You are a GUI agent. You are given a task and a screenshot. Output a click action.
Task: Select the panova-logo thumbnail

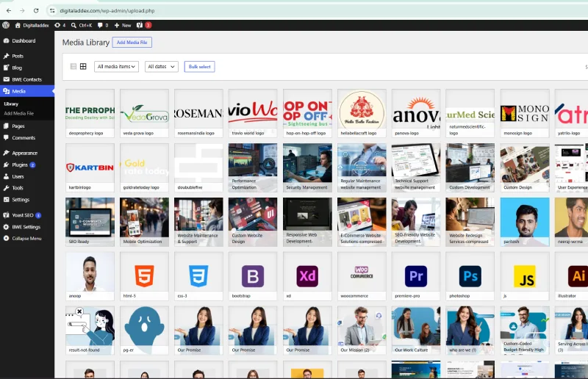[x=416, y=113]
